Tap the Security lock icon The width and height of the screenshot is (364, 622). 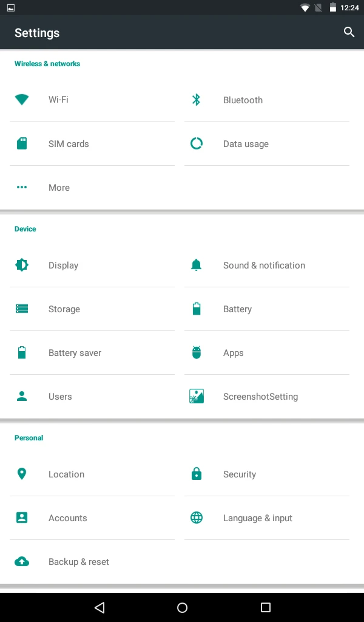(197, 474)
